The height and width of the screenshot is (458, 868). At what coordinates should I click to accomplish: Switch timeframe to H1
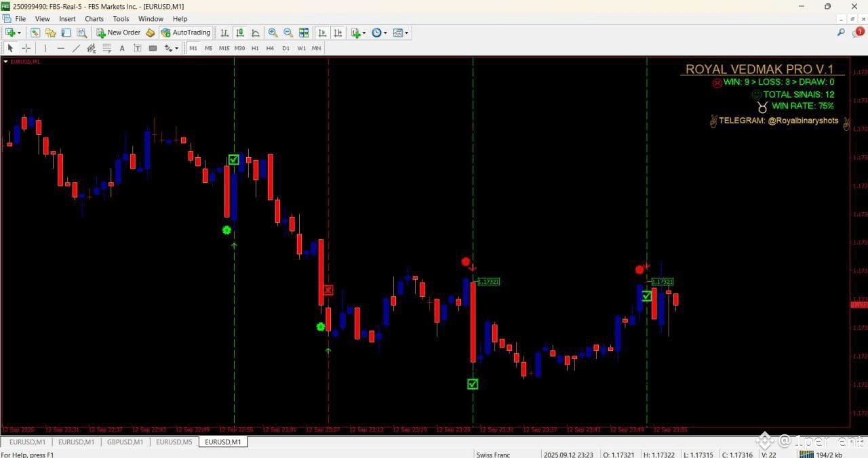click(x=255, y=48)
